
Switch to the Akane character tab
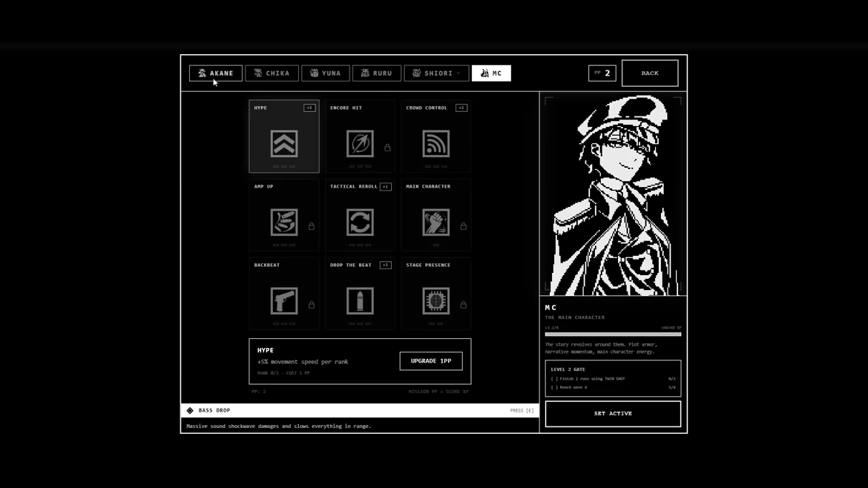(x=215, y=73)
